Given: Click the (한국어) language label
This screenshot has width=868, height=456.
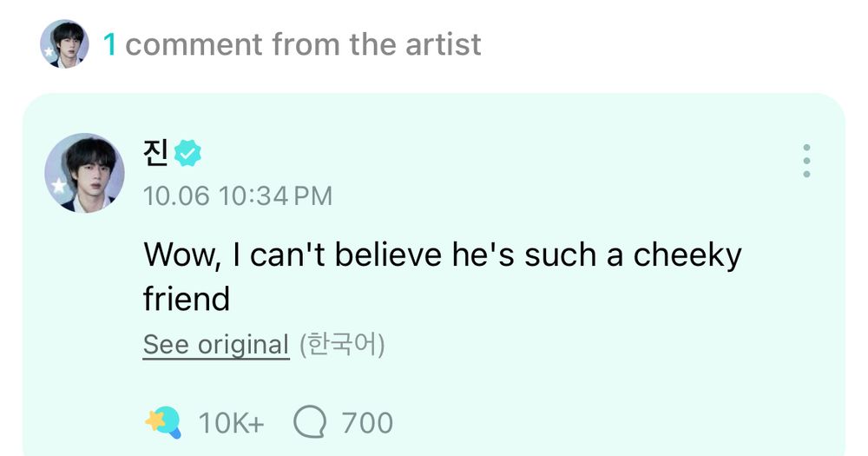Looking at the screenshot, I should (341, 345).
